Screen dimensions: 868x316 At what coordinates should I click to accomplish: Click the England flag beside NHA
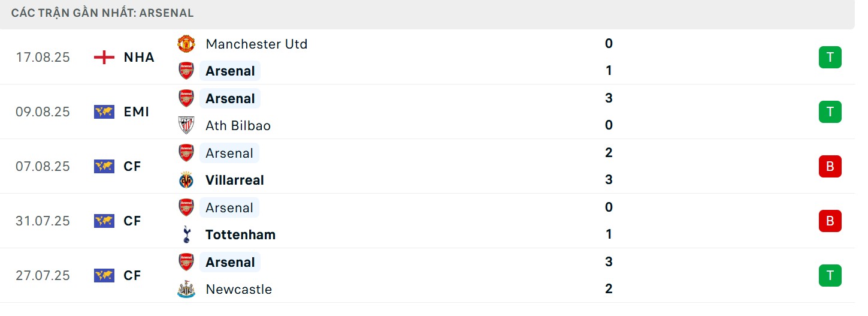pos(104,58)
